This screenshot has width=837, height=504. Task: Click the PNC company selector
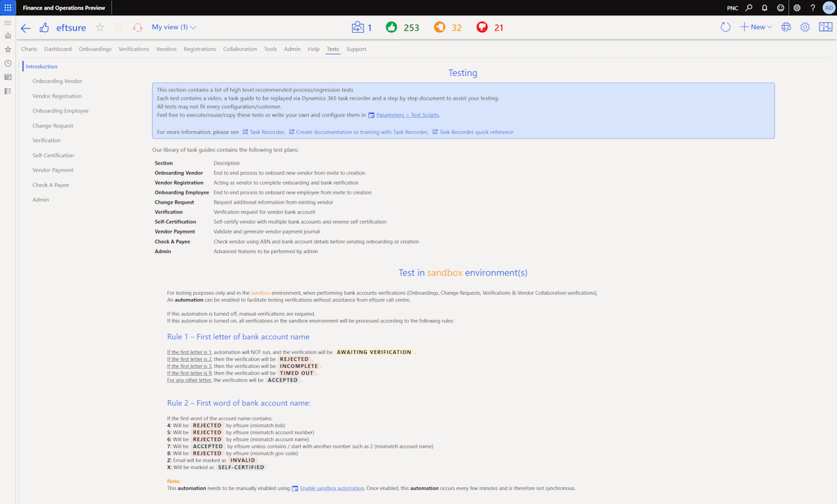coord(732,8)
